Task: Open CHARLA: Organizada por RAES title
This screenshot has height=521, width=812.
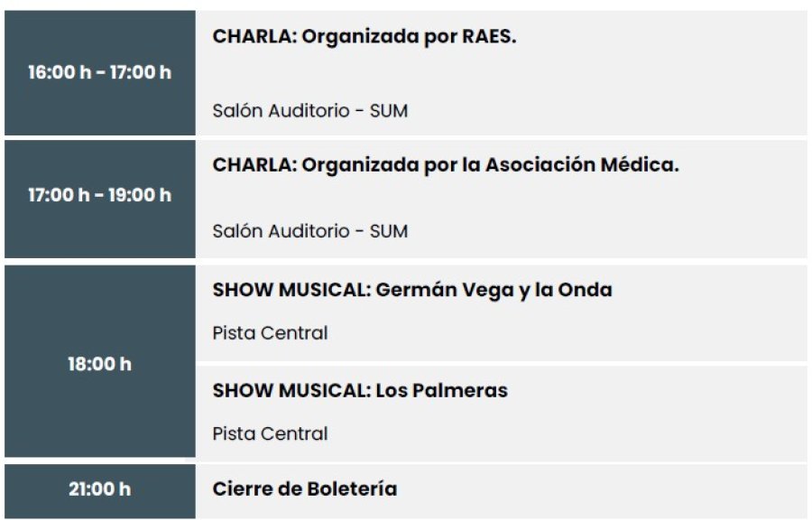Action: pyautogui.click(x=364, y=37)
